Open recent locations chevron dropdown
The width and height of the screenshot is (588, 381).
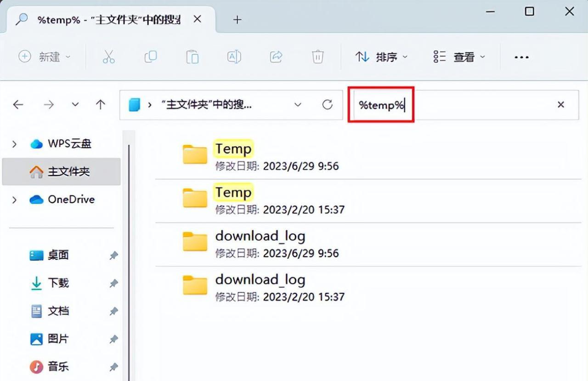pyautogui.click(x=75, y=105)
